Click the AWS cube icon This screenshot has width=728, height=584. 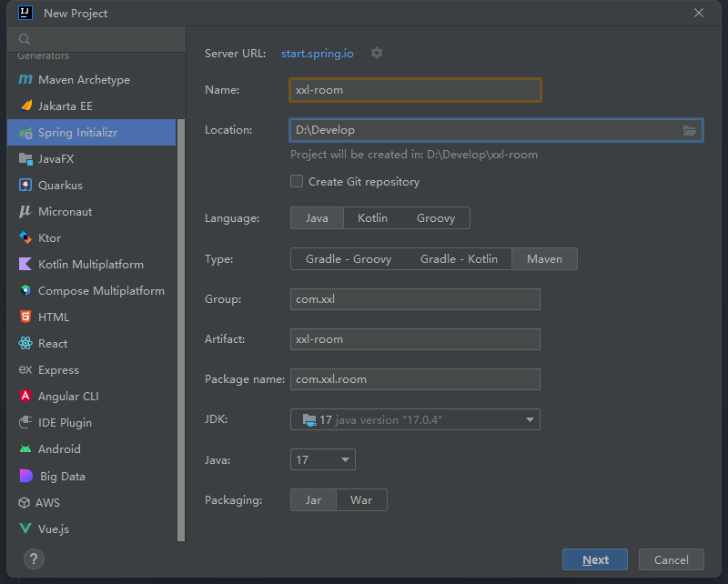point(25,502)
